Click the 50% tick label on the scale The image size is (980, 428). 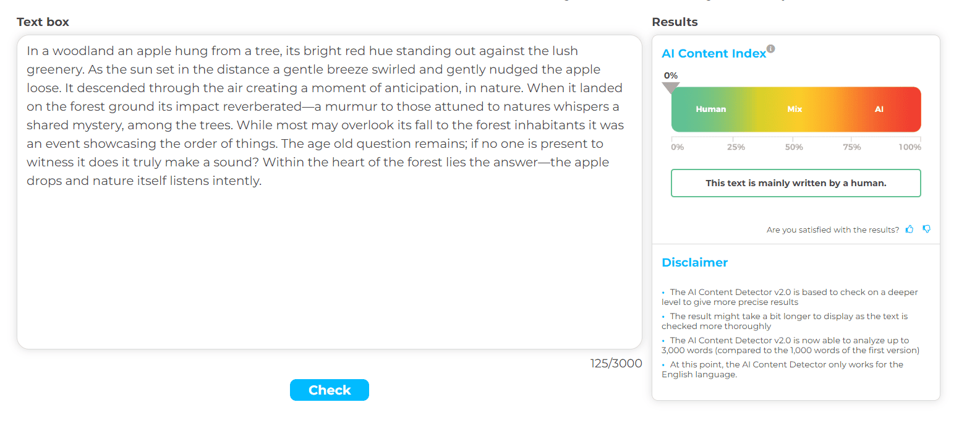click(794, 147)
